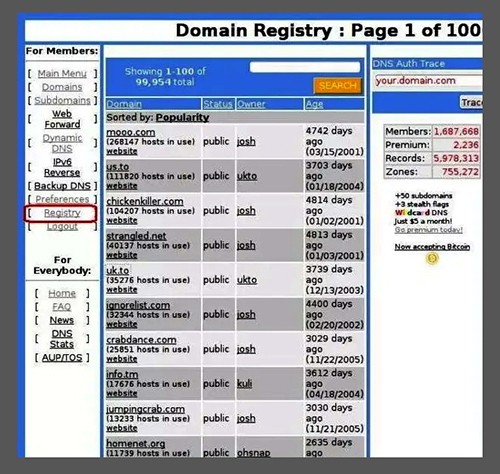
Task: Open website link under us.to
Action: 122,186
